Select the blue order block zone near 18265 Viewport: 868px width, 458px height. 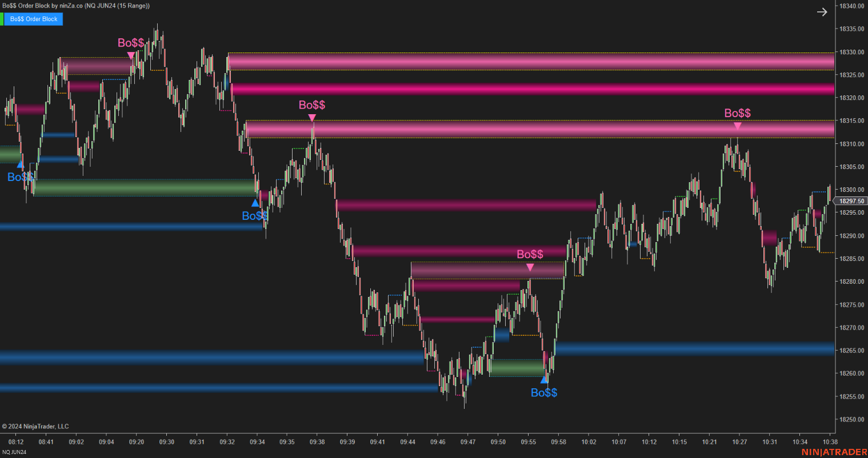point(686,348)
